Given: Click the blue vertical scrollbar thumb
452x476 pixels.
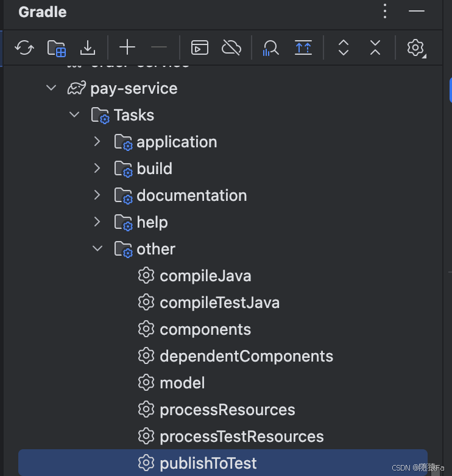Looking at the screenshot, I should click(451, 90).
